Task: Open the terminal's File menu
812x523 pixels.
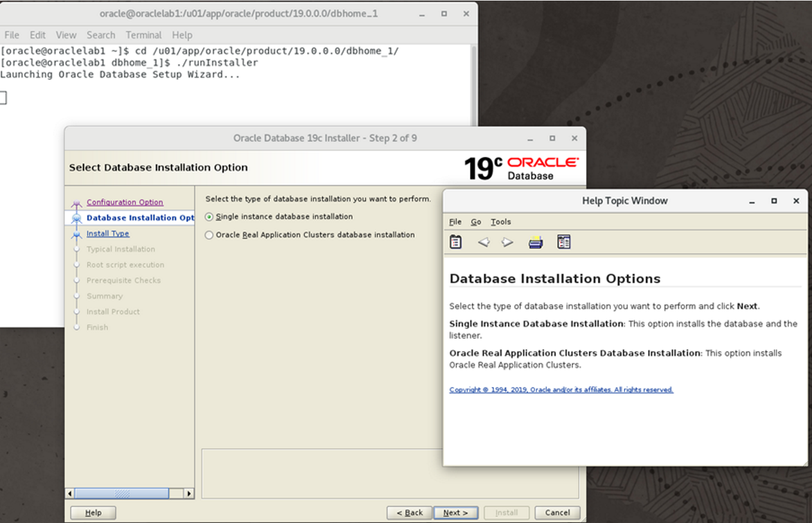Action: point(11,35)
